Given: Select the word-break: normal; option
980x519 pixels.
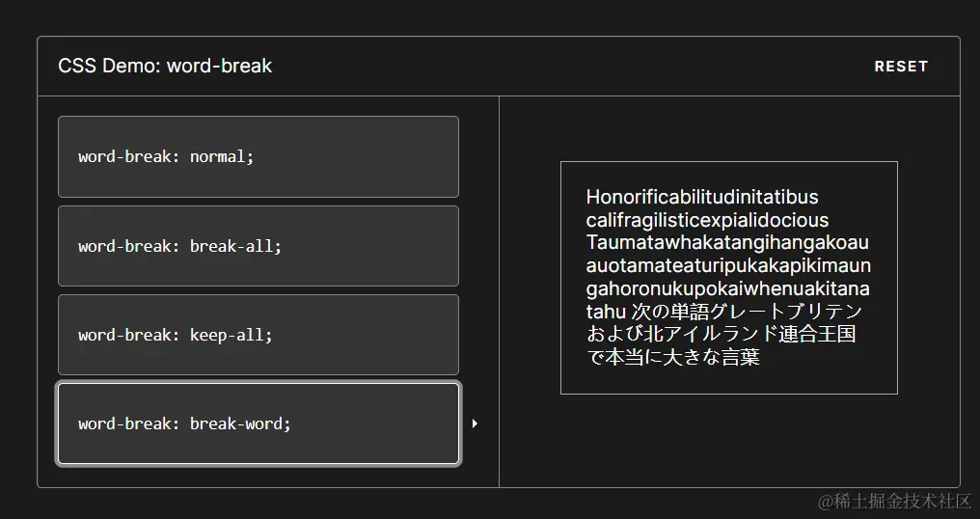Looking at the screenshot, I should pos(258,156).
